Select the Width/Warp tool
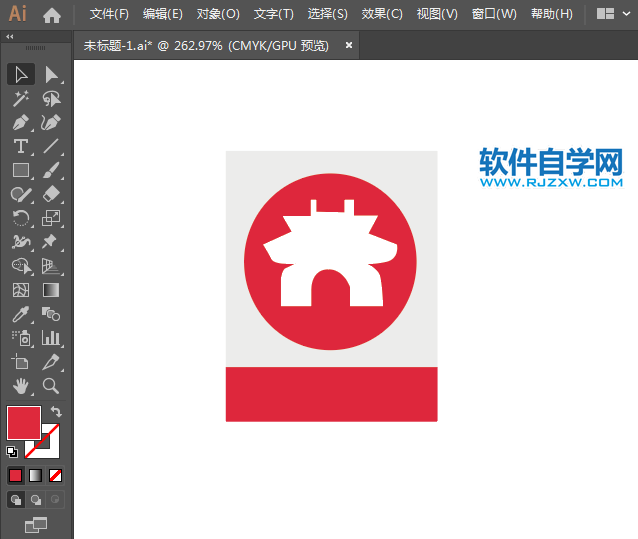Viewport: 638px width, 539px height. (21, 242)
